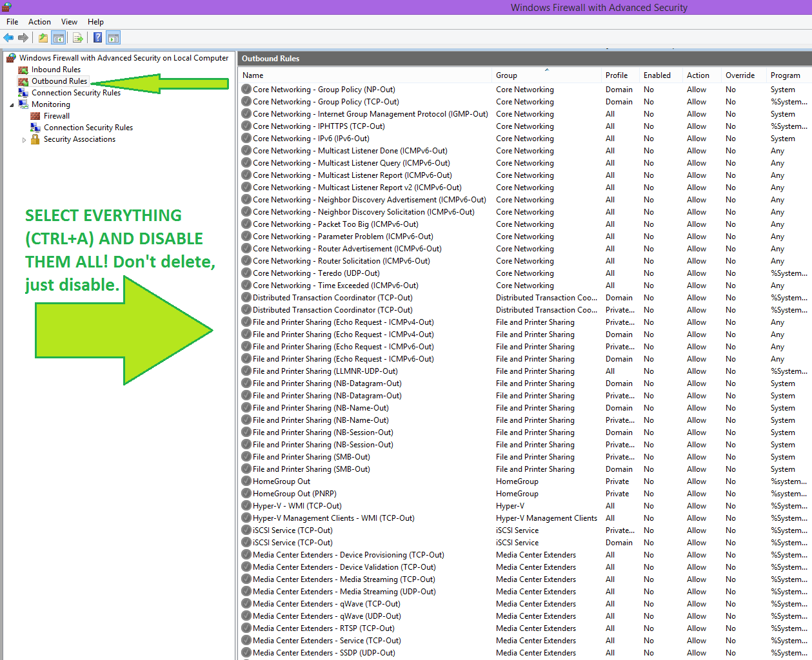The image size is (812, 660).
Task: Click the Back arrow toolbar button
Action: (x=8, y=37)
